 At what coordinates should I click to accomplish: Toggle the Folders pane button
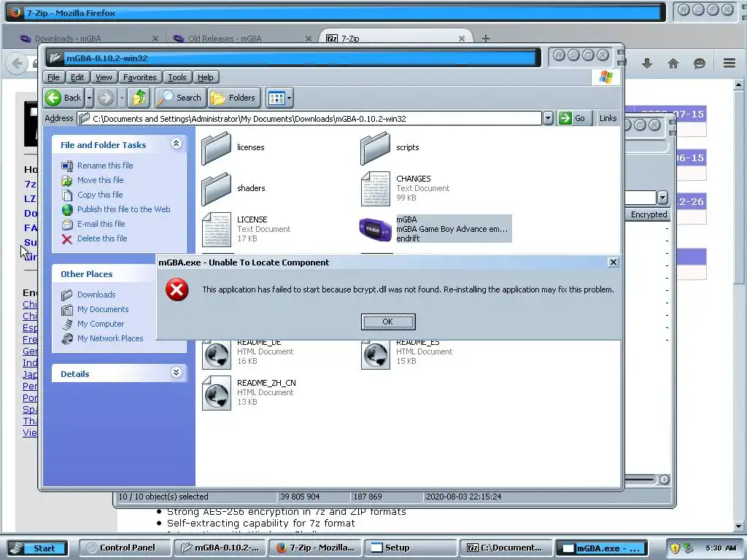point(234,98)
